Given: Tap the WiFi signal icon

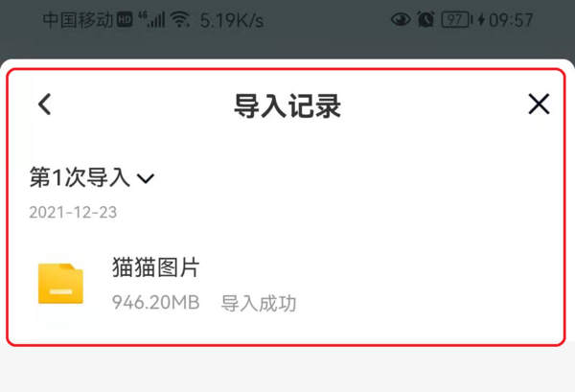Looking at the screenshot, I should 180,19.
